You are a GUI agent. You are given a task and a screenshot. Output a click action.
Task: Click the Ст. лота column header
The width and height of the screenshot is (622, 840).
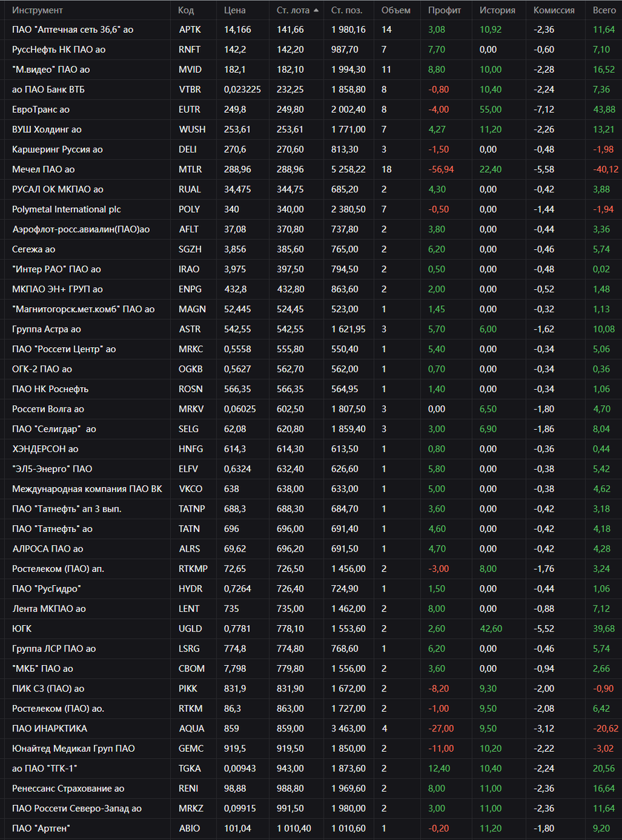point(293,10)
